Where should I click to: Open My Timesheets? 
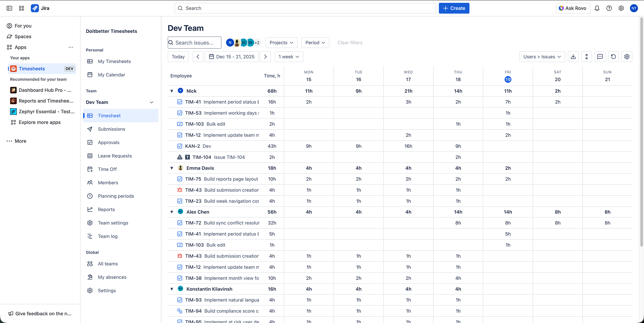click(120, 61)
